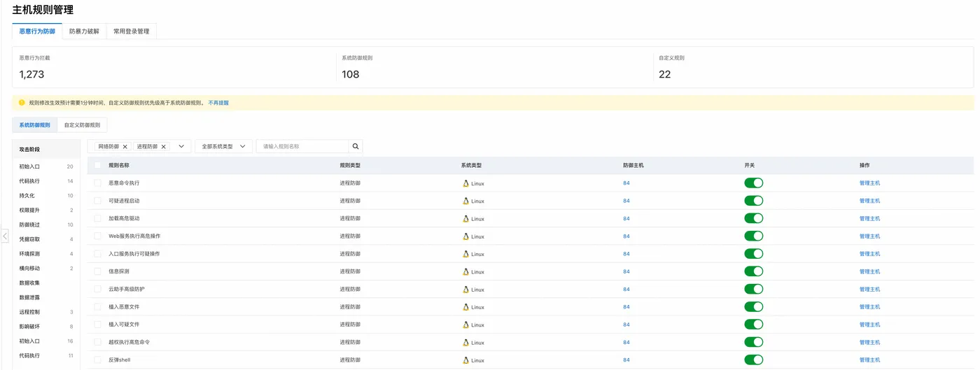Select the 环境探测 attack stage

point(46,254)
